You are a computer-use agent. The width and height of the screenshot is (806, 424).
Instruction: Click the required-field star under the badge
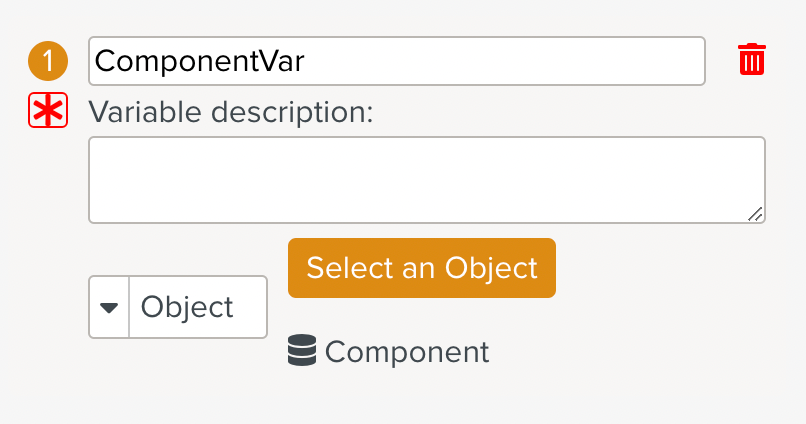[47, 112]
